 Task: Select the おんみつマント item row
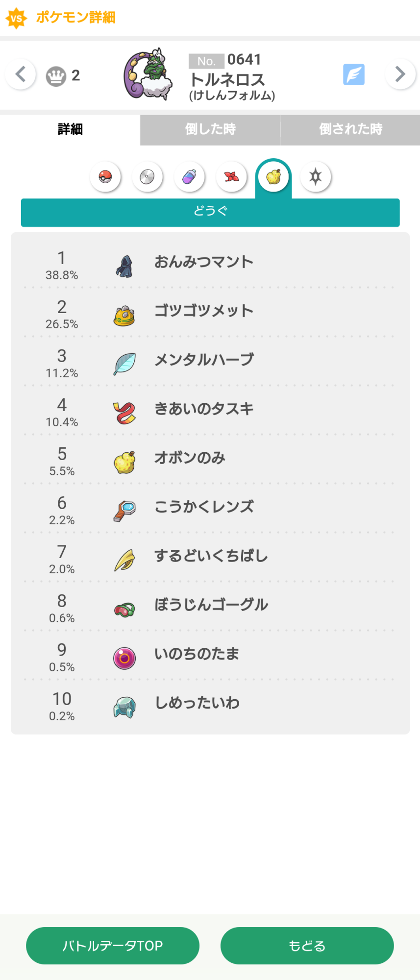[210, 263]
